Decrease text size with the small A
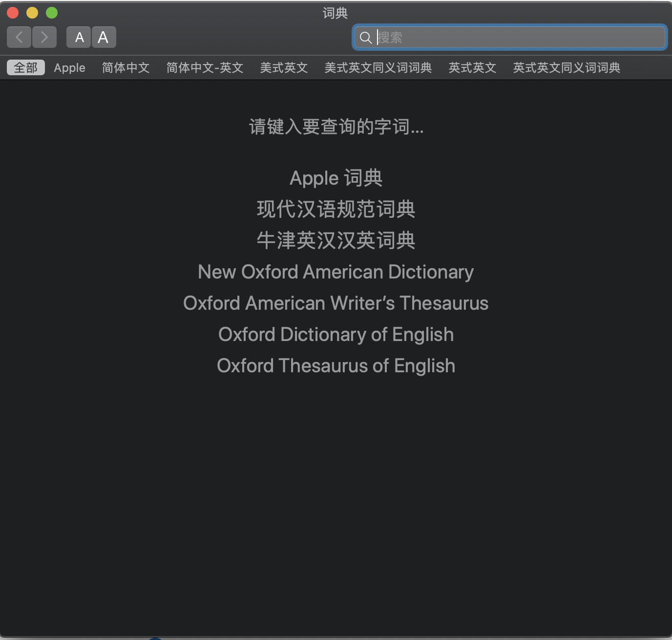This screenshot has height=640, width=672. coord(79,37)
